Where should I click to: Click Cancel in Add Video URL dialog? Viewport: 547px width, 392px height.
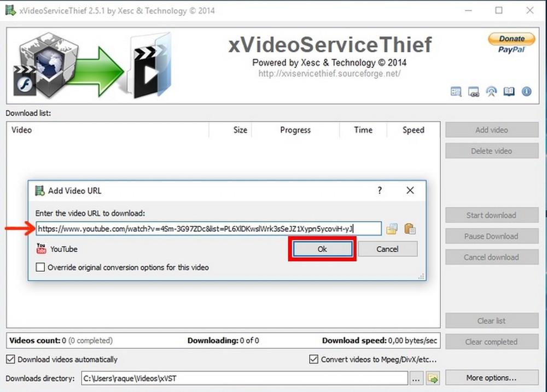click(x=388, y=249)
